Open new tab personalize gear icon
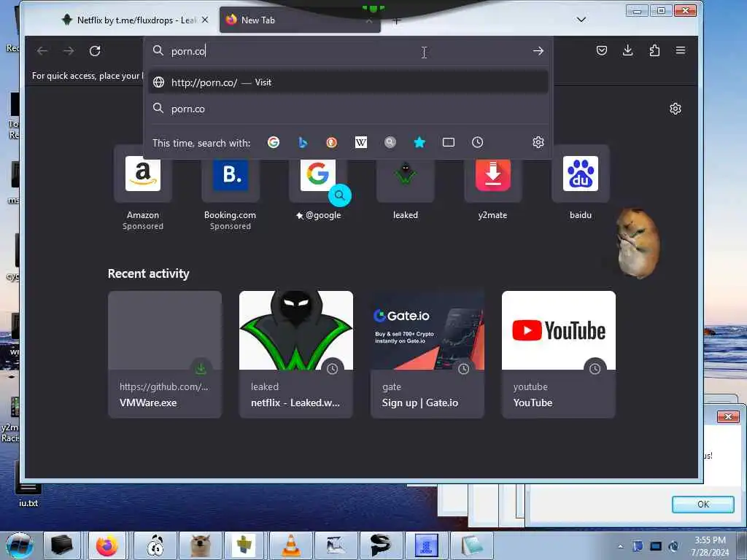This screenshot has width=747, height=560. pyautogui.click(x=675, y=109)
